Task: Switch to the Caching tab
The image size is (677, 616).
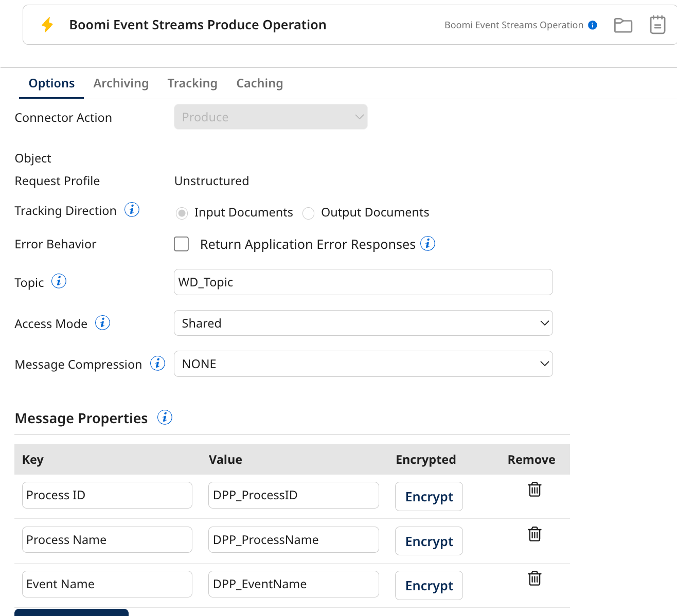Action: 259,83
